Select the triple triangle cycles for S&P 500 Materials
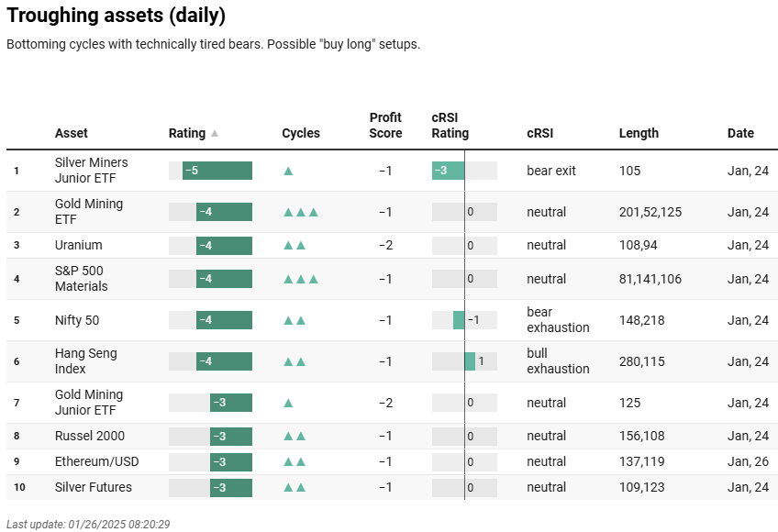778x532 pixels. pos(301,279)
